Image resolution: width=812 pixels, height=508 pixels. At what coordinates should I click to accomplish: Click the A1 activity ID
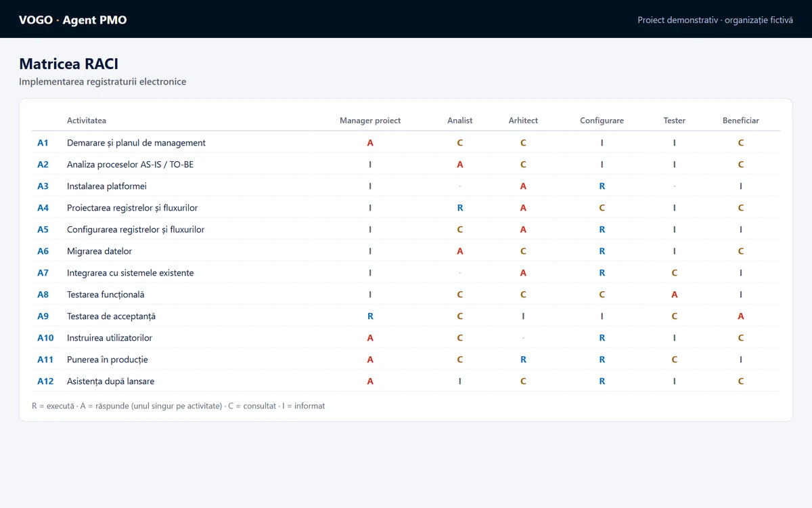[43, 143]
